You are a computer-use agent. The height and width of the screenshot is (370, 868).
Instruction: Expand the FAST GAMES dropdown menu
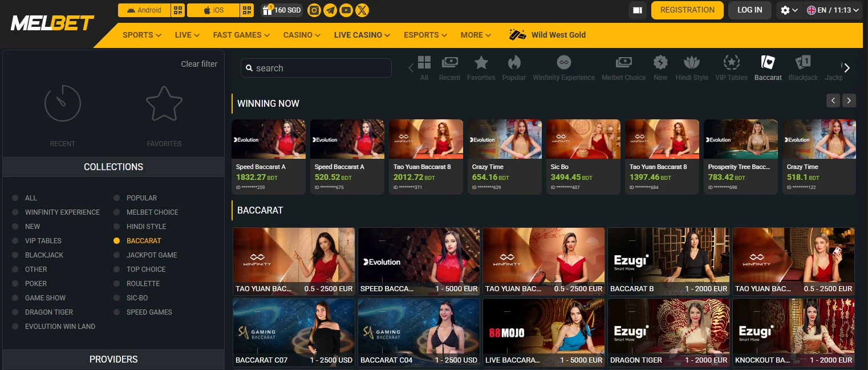coord(241,35)
